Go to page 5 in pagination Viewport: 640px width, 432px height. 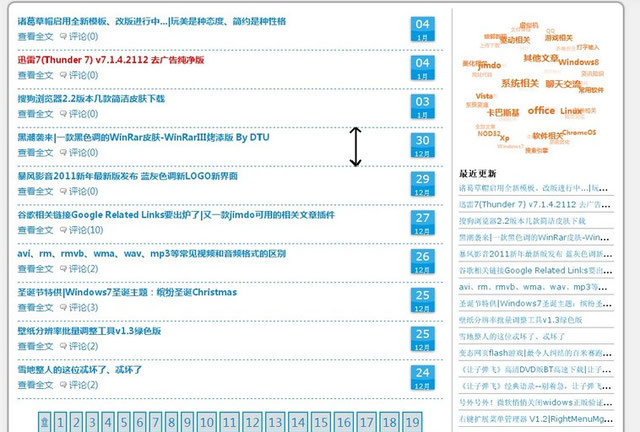(124, 422)
